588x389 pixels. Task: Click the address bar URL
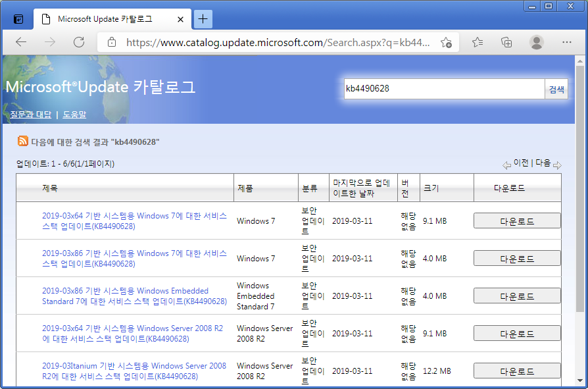(x=278, y=42)
